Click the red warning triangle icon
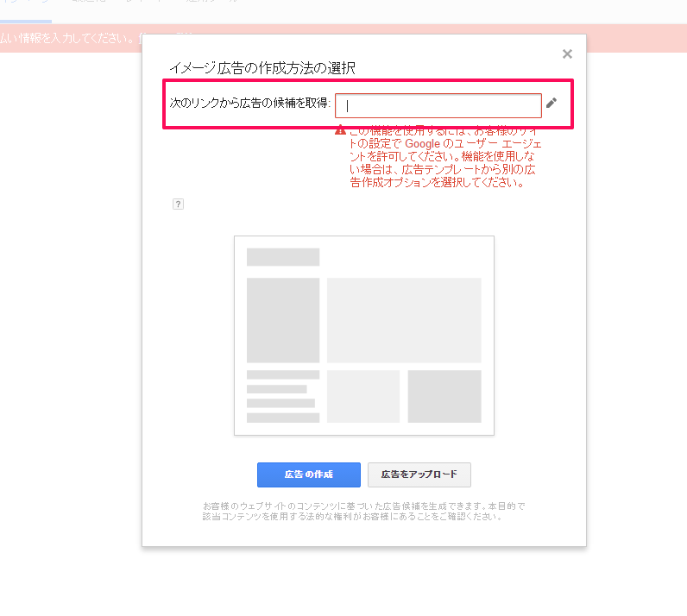Viewport: 687px width, 616px height. coord(341,131)
